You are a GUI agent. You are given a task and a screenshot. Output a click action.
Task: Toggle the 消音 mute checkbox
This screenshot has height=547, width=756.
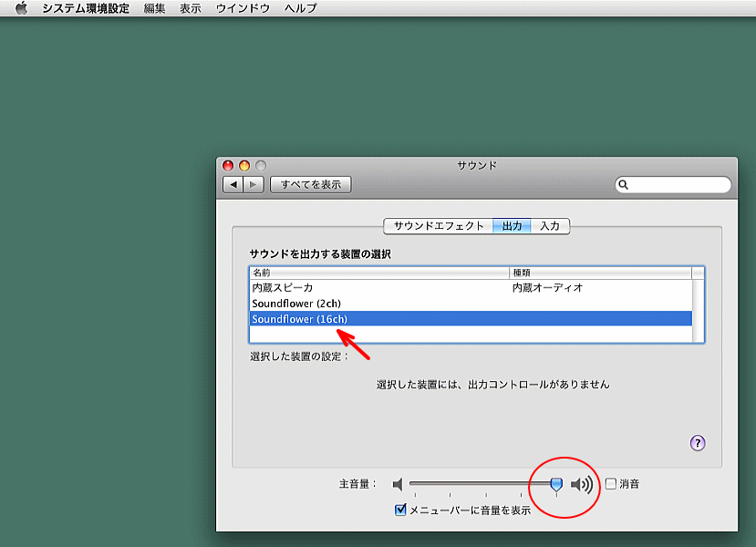(x=611, y=484)
